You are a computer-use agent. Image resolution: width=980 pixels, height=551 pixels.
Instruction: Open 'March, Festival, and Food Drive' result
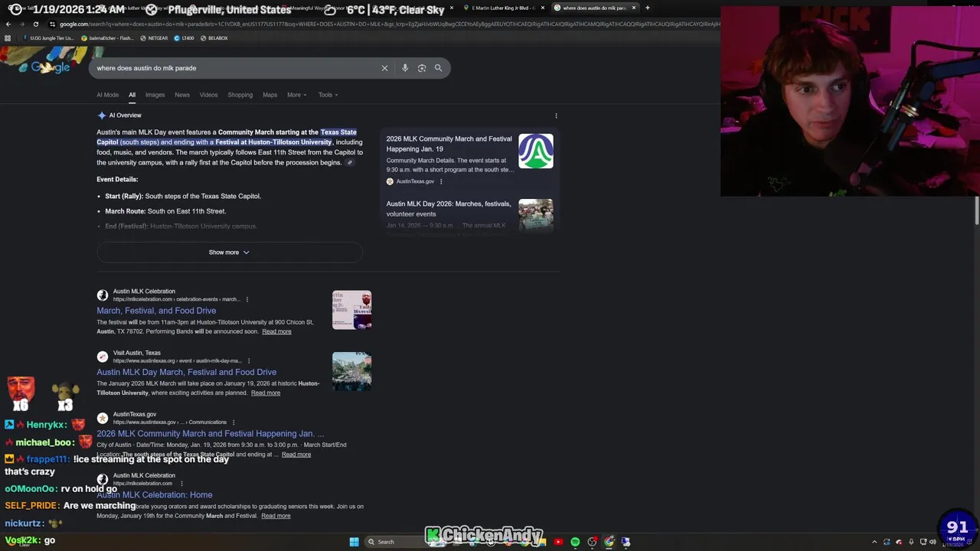point(156,311)
